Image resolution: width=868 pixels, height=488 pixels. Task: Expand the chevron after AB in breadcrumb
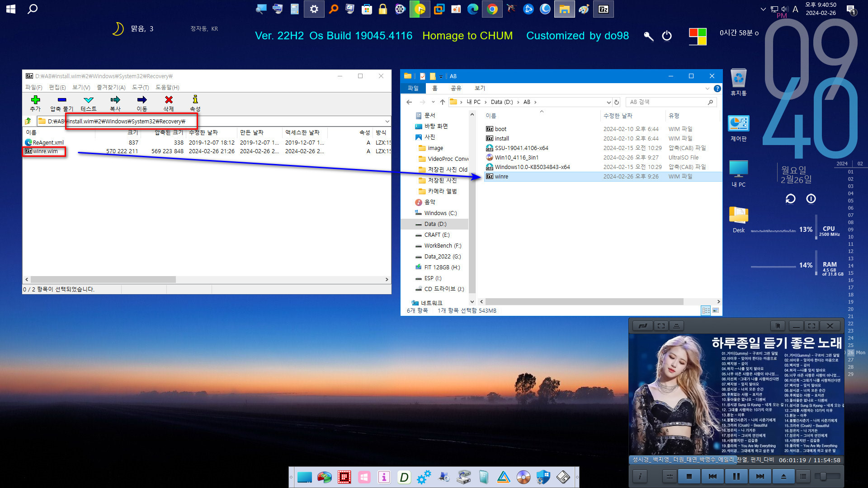(535, 102)
